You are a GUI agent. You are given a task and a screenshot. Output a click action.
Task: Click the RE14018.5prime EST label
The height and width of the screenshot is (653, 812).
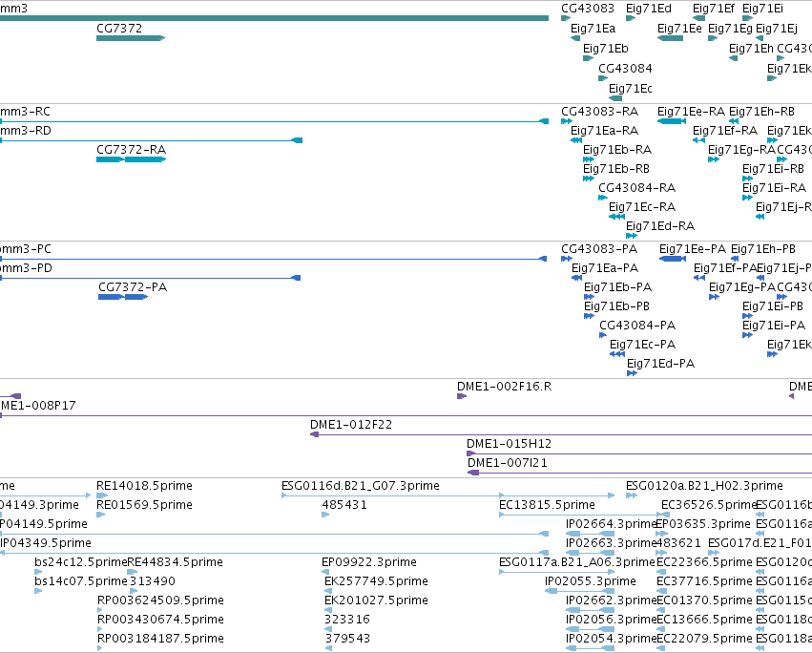click(144, 486)
